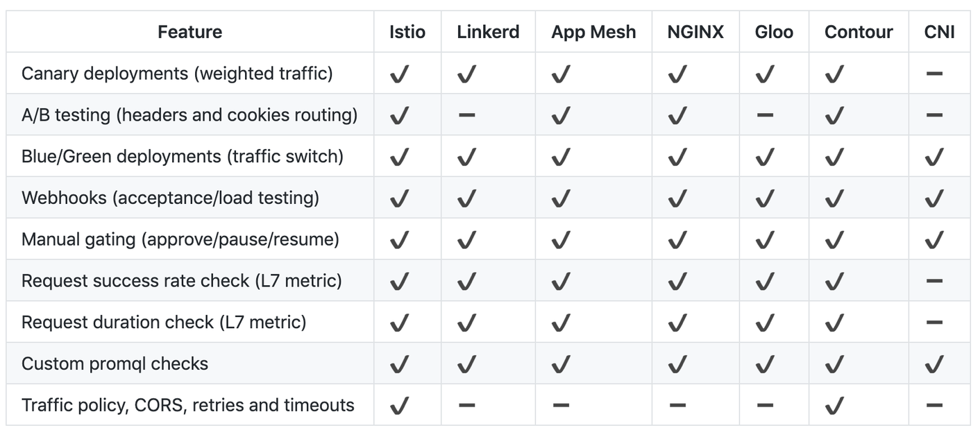
Task: Click the Gloo dash for A/B testing
Action: click(765, 115)
